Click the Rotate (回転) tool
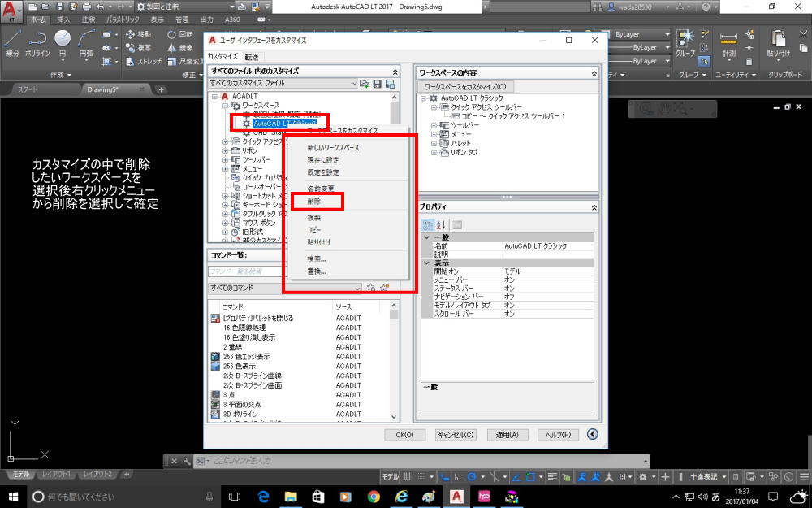 coord(179,34)
